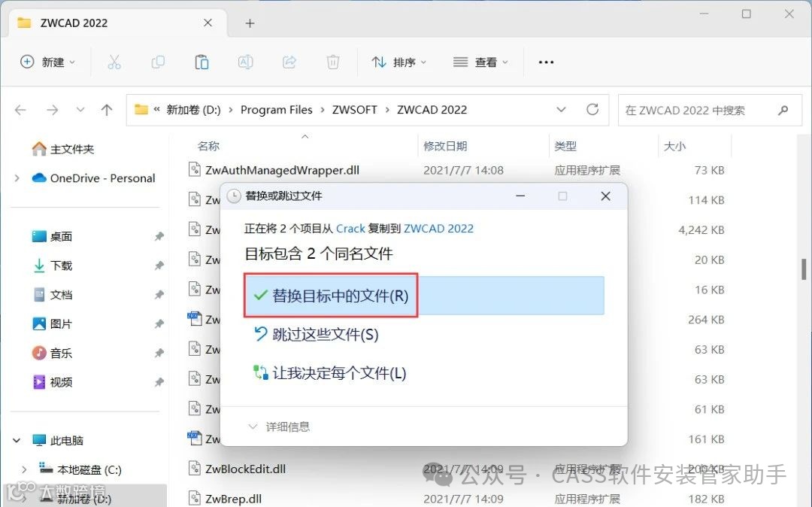
Task: Sort by Size (大小) column header
Action: pyautogui.click(x=674, y=146)
